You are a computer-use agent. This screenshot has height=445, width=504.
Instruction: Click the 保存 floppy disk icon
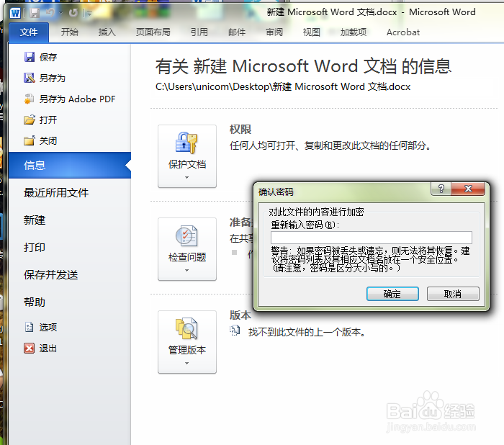tap(30, 57)
